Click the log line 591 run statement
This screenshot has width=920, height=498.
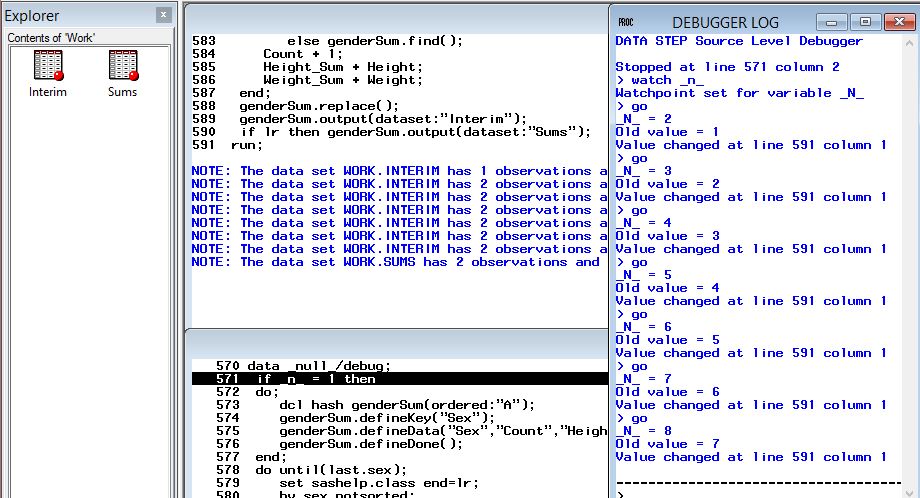pos(245,145)
